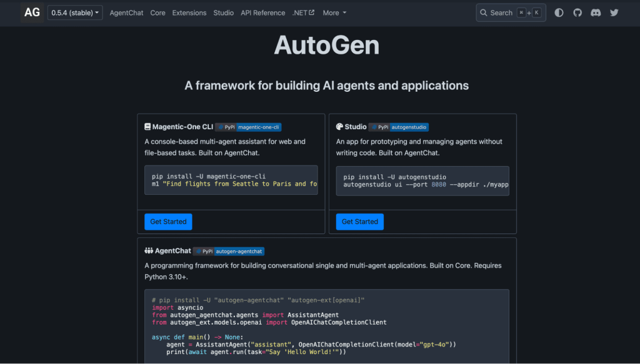Select Studio in the top navigation
Viewport: 640px width, 364px height.
click(x=223, y=12)
